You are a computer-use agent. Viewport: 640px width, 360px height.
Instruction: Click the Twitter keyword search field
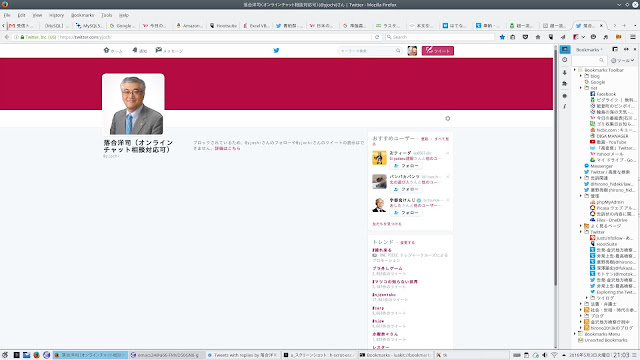point(369,51)
